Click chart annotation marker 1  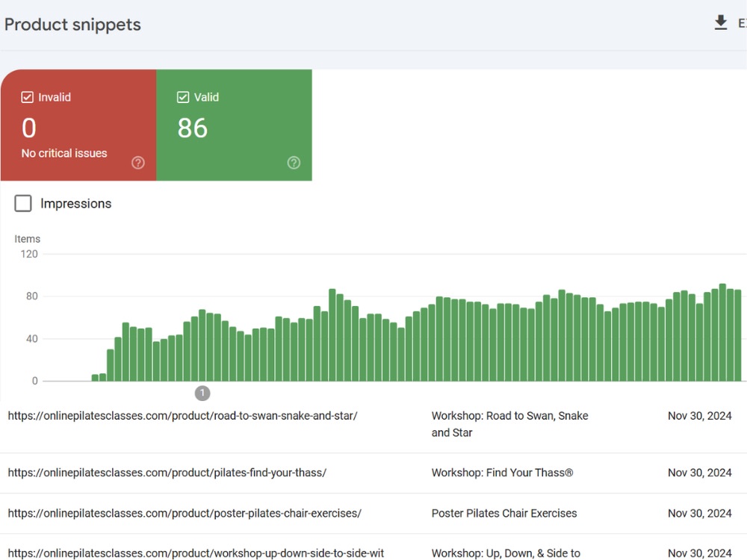(x=202, y=393)
